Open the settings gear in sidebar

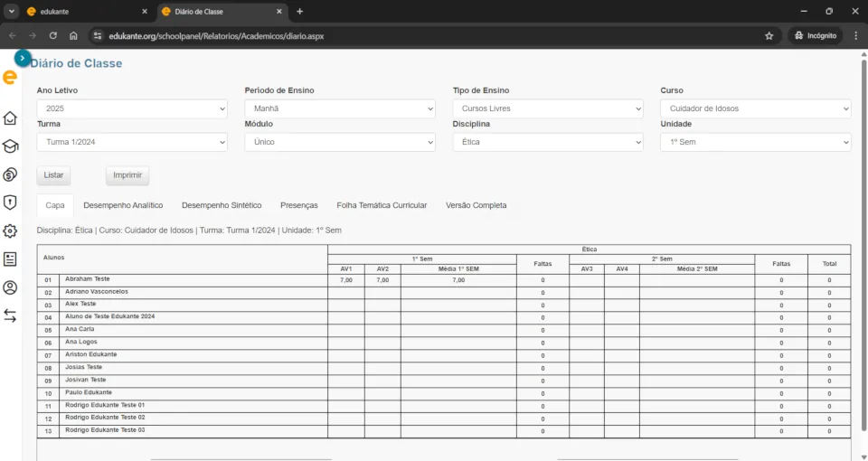[10, 230]
